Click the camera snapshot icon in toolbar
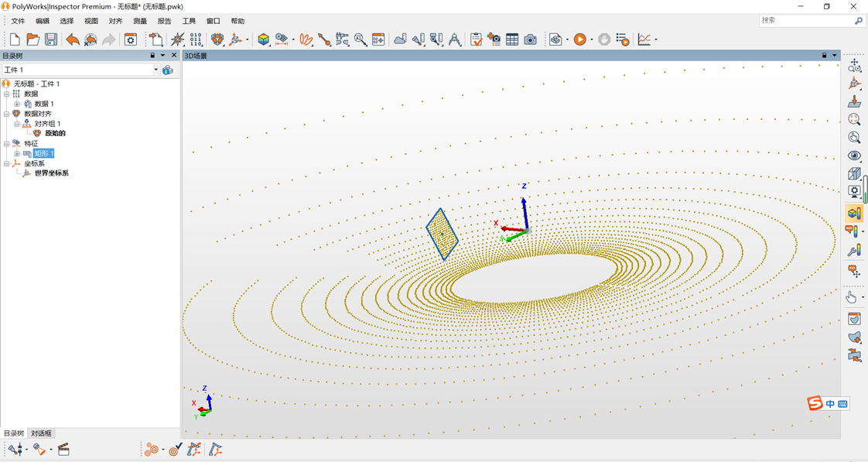 530,39
